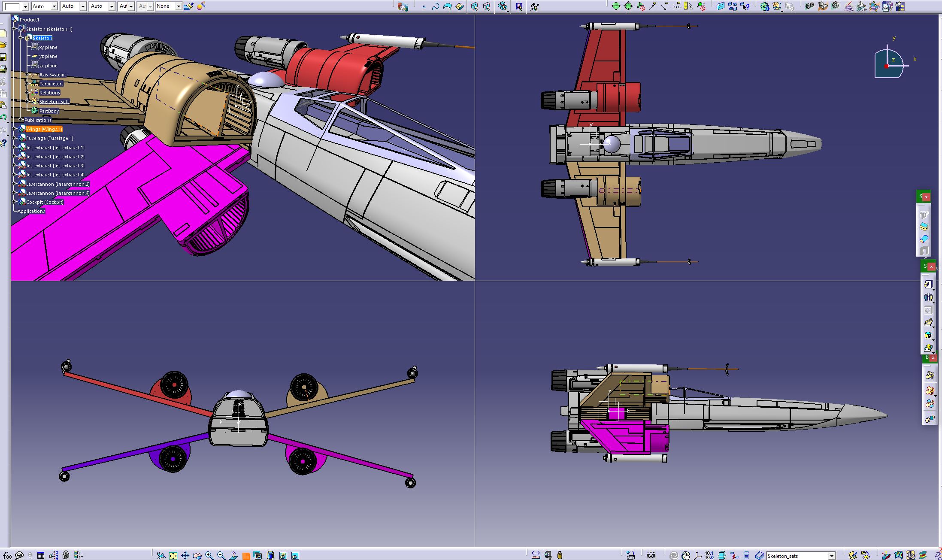Select the Axis Systems tree item
Image resolution: width=942 pixels, height=560 pixels.
tap(53, 75)
